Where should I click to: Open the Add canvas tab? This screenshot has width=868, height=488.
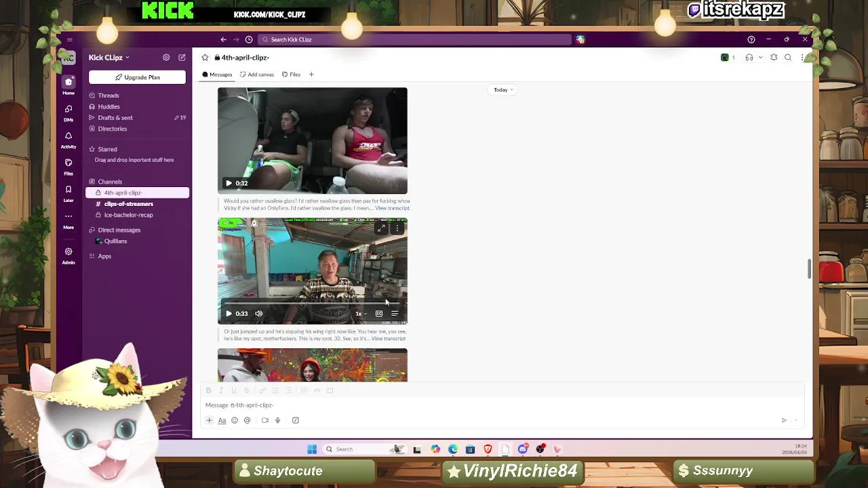click(257, 75)
